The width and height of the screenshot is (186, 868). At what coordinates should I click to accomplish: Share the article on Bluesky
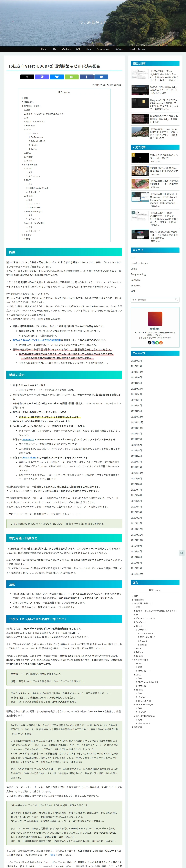coord(57,77)
